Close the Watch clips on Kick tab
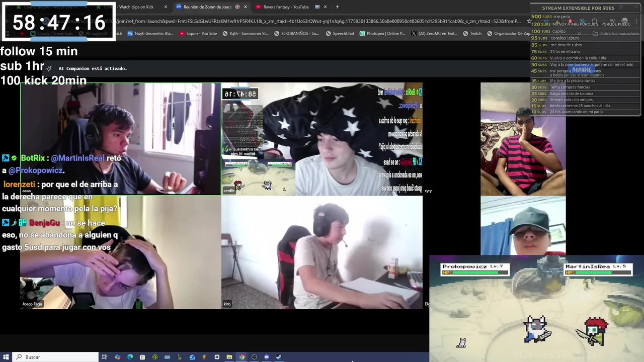Image resolution: width=644 pixels, height=362 pixels. point(166,7)
